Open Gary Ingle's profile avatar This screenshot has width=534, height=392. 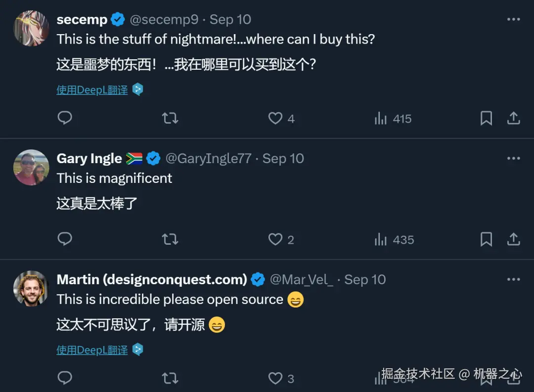(x=31, y=168)
